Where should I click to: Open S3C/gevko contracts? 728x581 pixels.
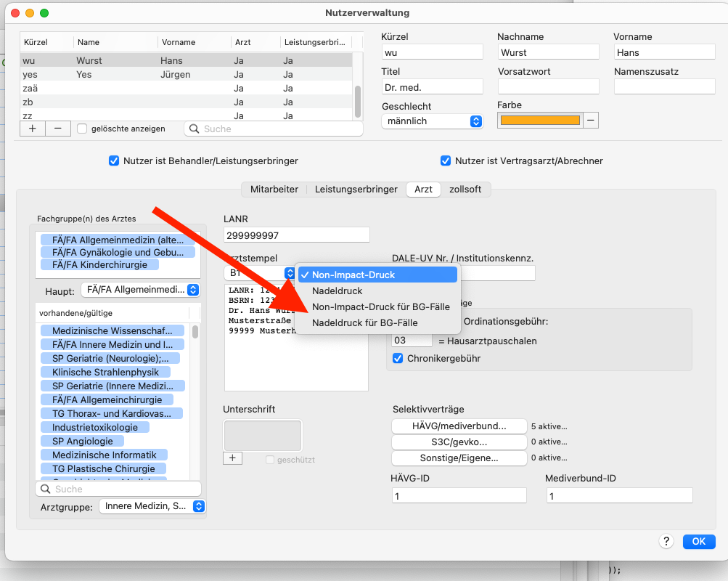click(459, 442)
